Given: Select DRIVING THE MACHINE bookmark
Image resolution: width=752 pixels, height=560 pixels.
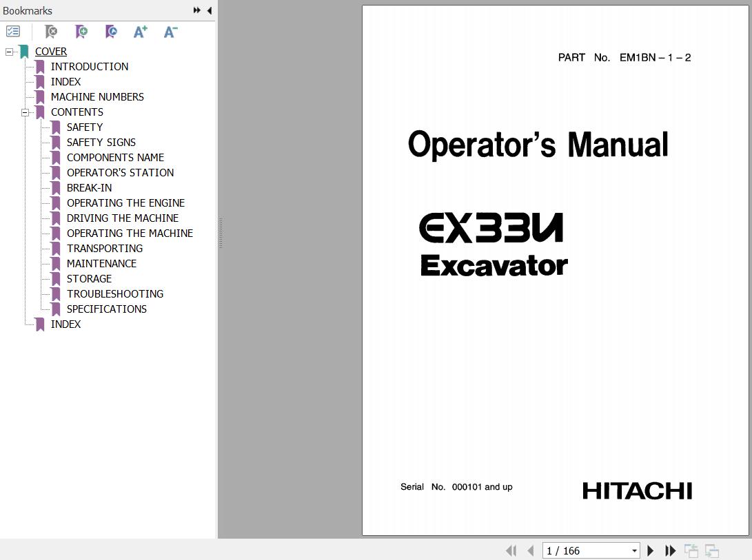Looking at the screenshot, I should click(123, 218).
